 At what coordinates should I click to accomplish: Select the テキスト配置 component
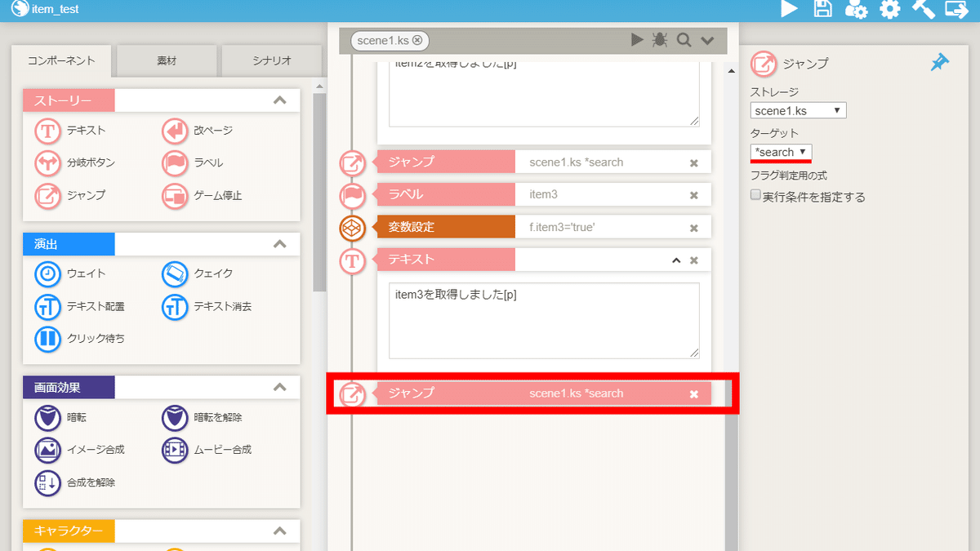[x=79, y=306]
